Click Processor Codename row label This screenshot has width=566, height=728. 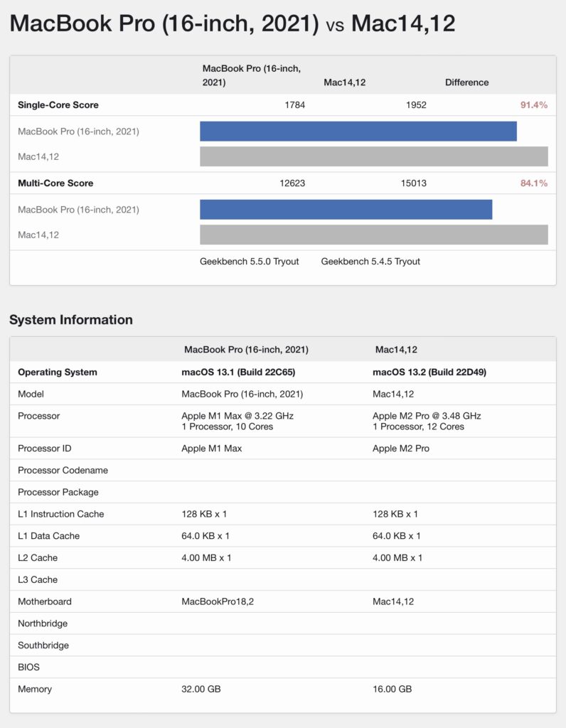tap(63, 470)
